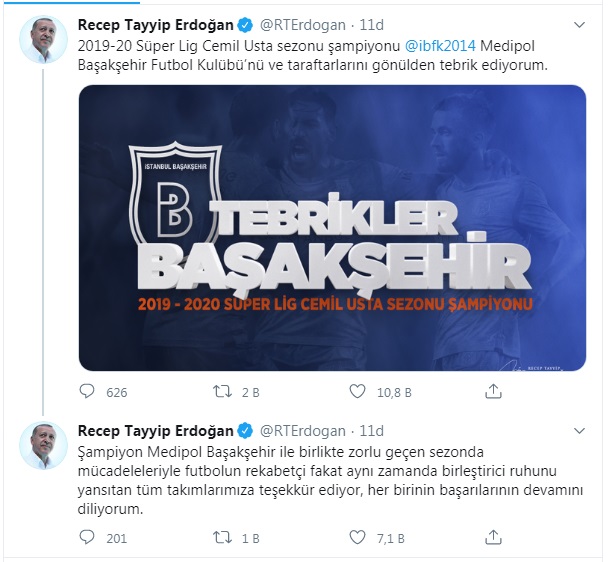Click the 11d timestamp on second tweet
The height and width of the screenshot is (562, 609).
[371, 431]
